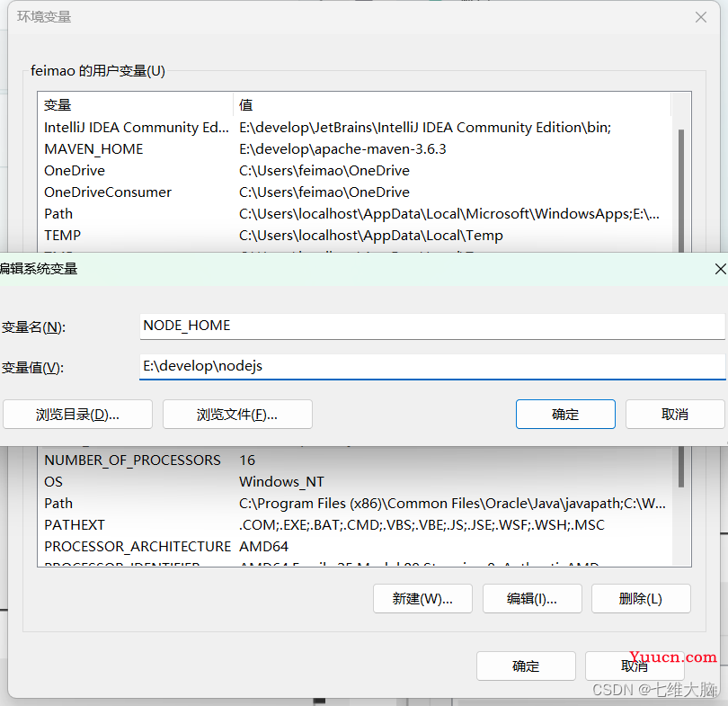Click 变量 column header in user variables

coord(136,105)
